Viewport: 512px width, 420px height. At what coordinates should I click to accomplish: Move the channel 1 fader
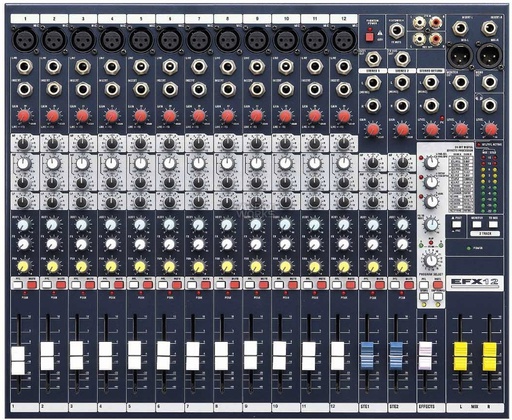[x=18, y=361]
